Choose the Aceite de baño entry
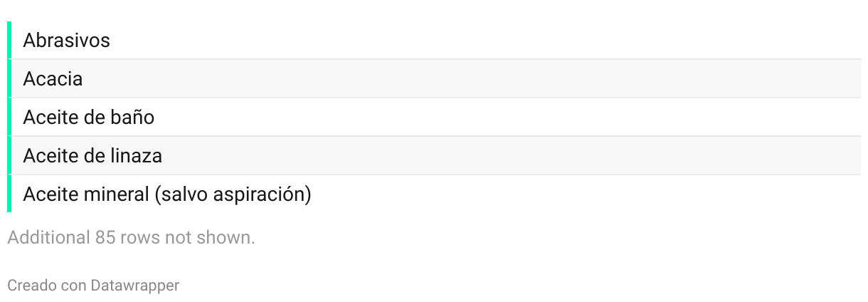868x302 pixels. click(x=434, y=118)
